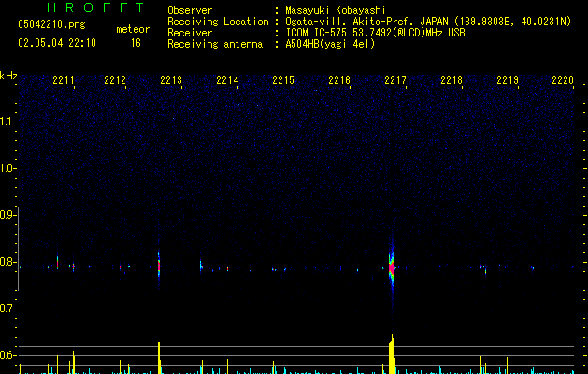The width and height of the screenshot is (588, 374).
Task: Select the file name 05042210.png
Action: pos(51,24)
